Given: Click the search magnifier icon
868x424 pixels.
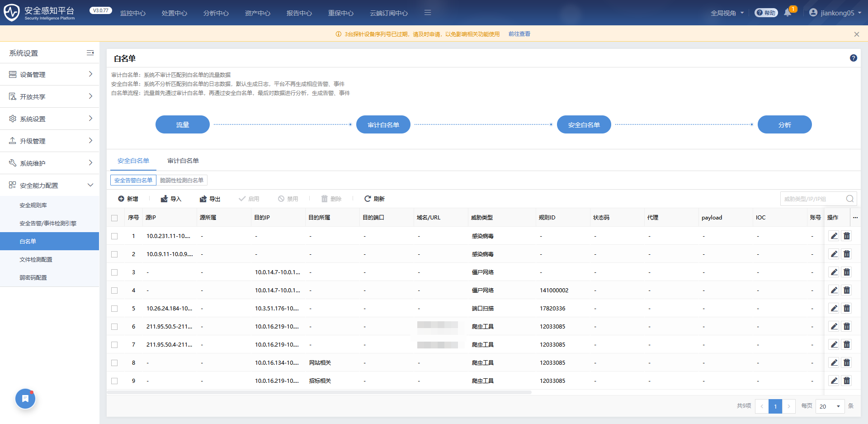Looking at the screenshot, I should pyautogui.click(x=850, y=199).
